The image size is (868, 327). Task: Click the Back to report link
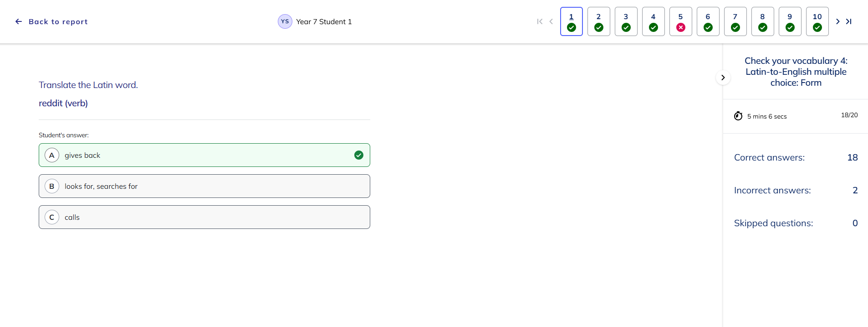(x=51, y=21)
